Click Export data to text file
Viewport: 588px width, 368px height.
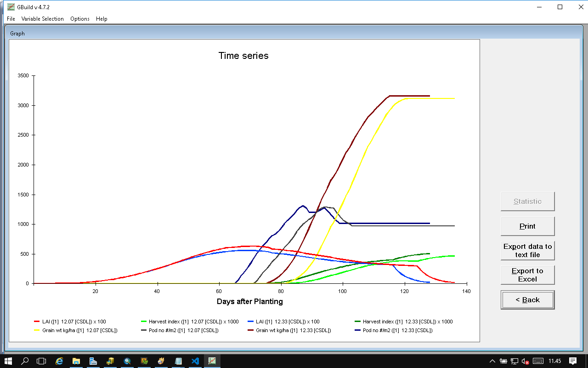pos(527,251)
